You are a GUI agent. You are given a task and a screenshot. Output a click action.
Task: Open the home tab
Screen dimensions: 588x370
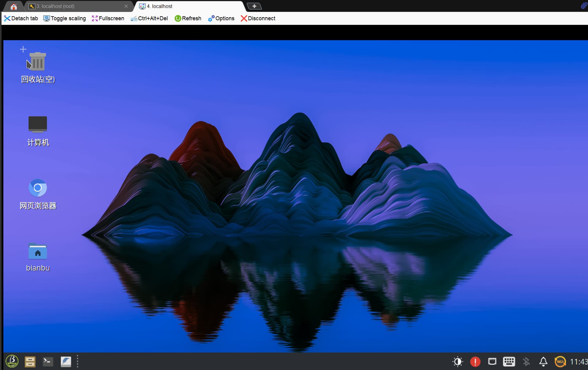(14, 6)
